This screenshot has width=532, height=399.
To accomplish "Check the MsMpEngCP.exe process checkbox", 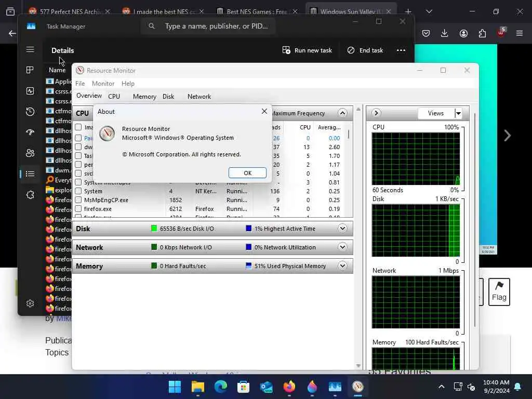I will (x=78, y=200).
